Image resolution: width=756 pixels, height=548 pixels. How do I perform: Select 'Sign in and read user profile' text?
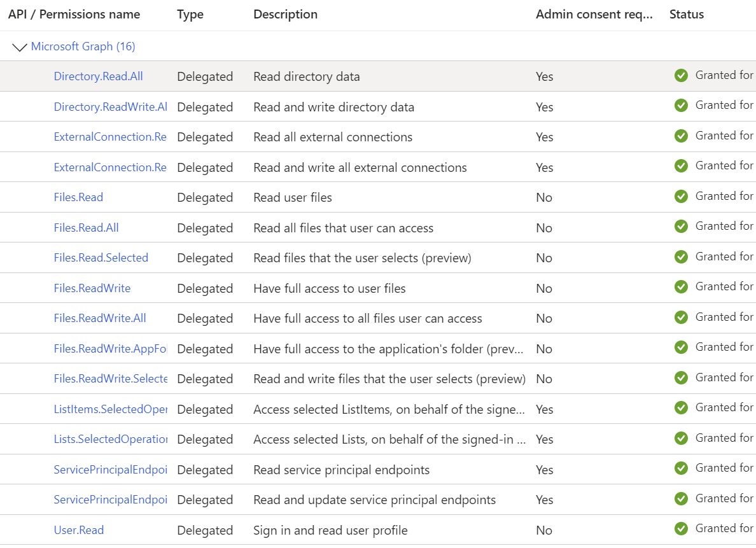[330, 530]
